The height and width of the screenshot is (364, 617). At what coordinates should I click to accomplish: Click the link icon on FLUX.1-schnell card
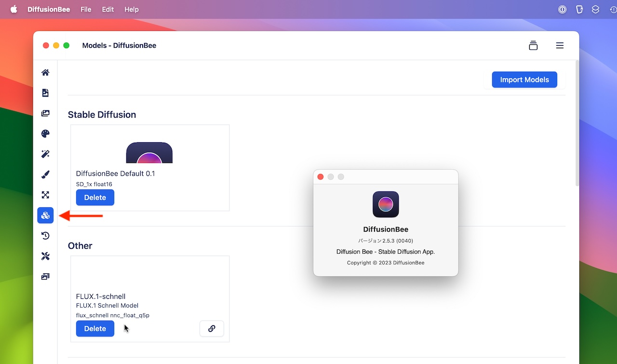pyautogui.click(x=212, y=329)
